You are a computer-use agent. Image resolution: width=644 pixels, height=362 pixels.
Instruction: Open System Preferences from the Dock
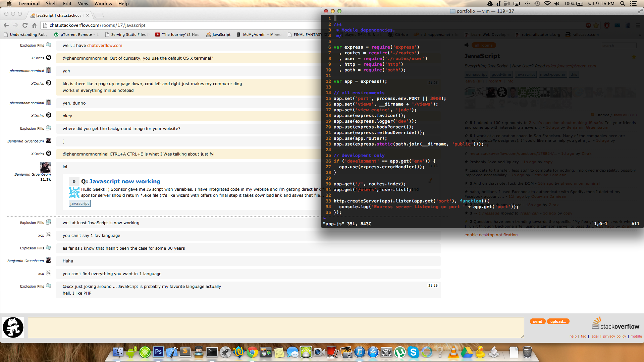click(x=386, y=352)
